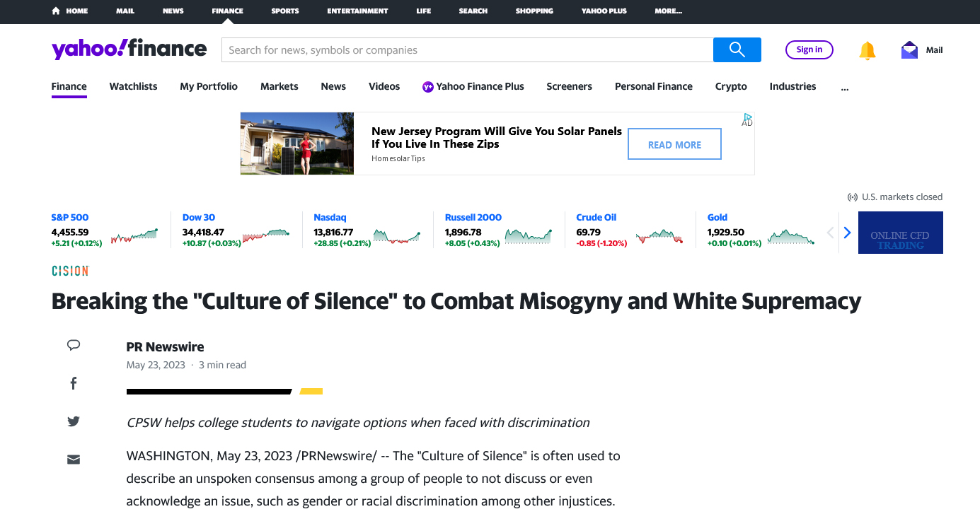Open the Crude Oil sparkline chart
Screen dimensions: 980x526
pyautogui.click(x=659, y=236)
